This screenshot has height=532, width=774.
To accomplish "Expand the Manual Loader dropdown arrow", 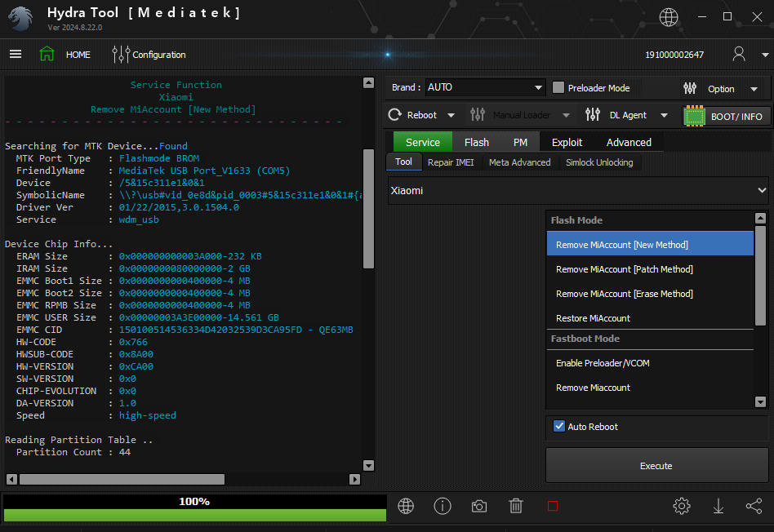I will coord(566,116).
